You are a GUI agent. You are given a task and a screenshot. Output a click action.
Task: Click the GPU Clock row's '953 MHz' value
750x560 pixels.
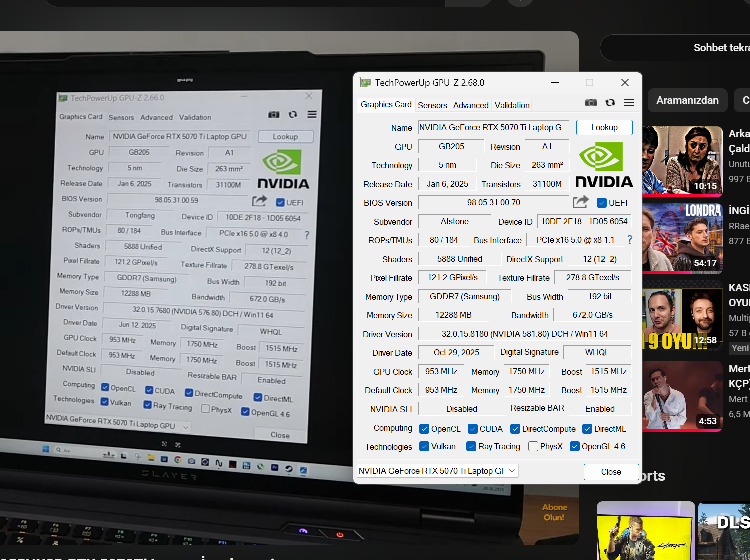[441, 371]
